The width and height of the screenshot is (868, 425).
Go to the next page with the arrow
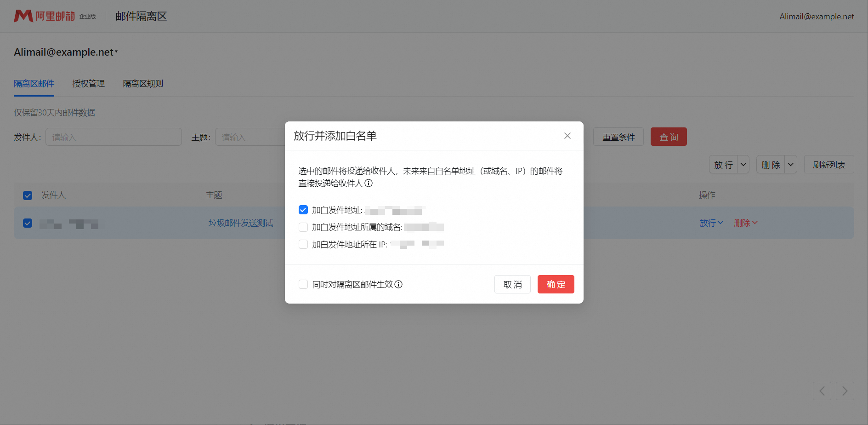pos(845,391)
